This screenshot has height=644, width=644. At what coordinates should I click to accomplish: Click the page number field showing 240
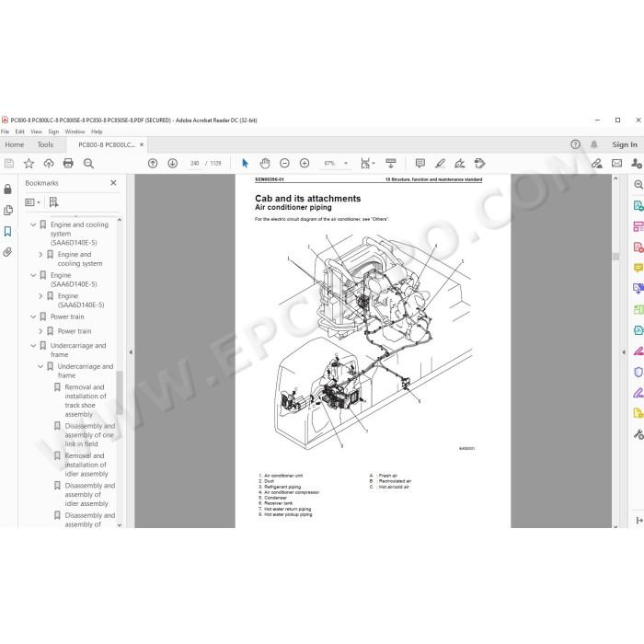(195, 164)
